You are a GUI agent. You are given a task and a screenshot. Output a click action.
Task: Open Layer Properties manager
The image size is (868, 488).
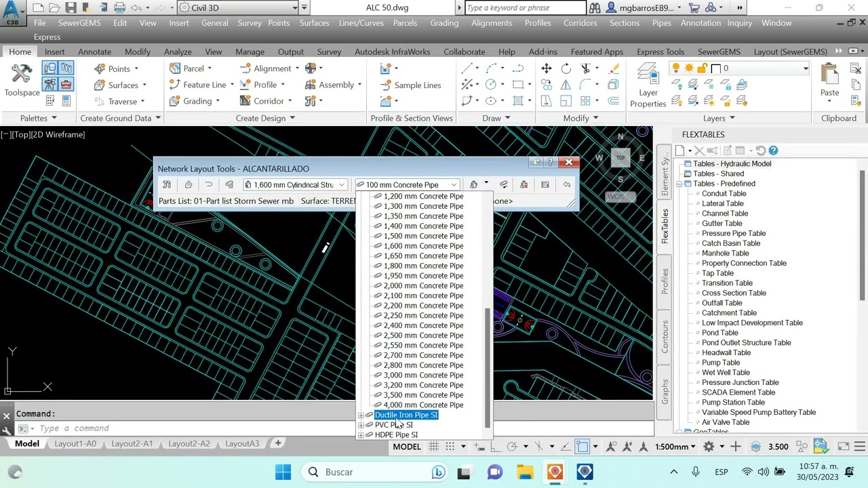[x=648, y=85]
